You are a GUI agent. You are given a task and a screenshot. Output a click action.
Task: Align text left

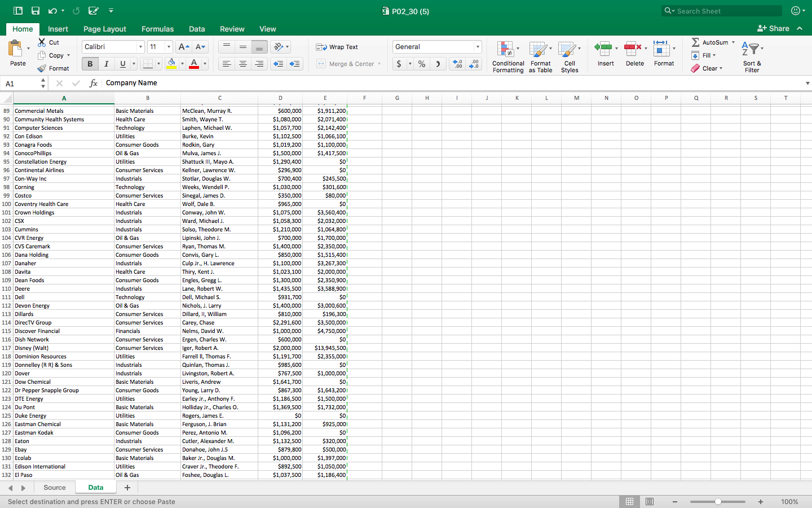click(x=227, y=64)
